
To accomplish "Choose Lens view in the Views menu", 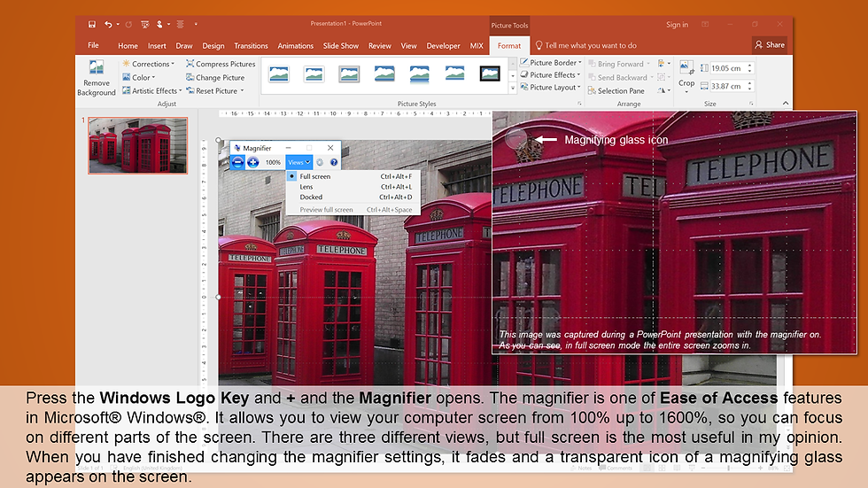I will [x=353, y=187].
